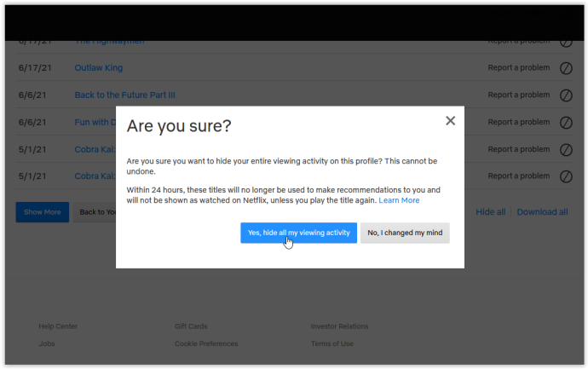Confirm 'Yes, hide all my viewing activity'

tap(298, 233)
